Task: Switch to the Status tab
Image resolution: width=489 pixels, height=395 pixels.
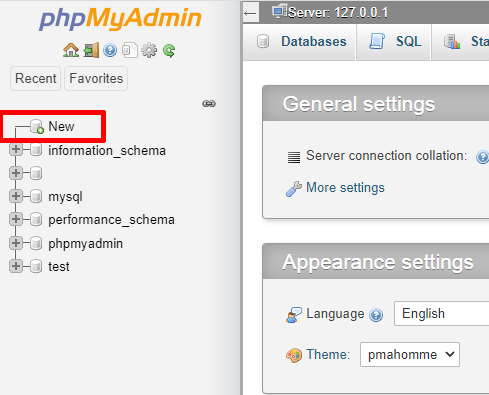Action: (460, 42)
